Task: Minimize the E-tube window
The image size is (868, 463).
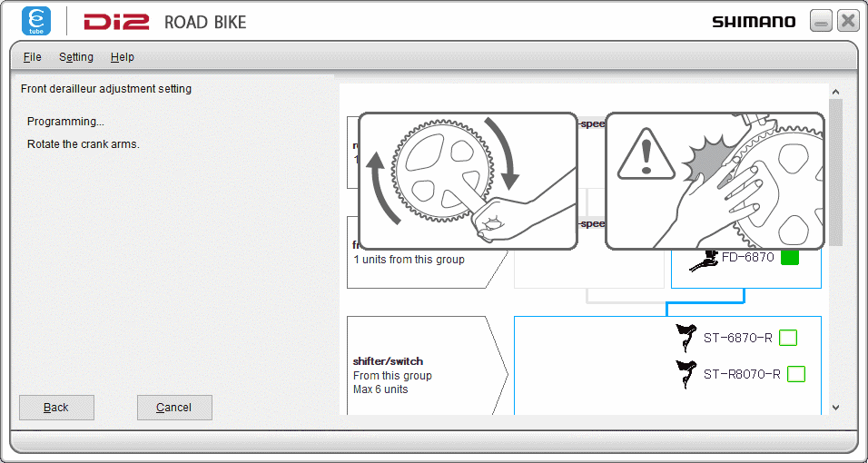Action: click(x=821, y=22)
